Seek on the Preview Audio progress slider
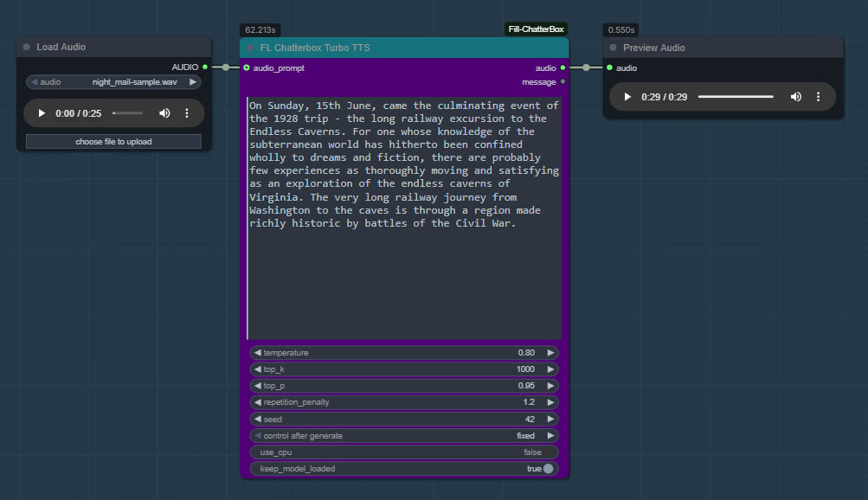The width and height of the screenshot is (868, 500). 736,97
